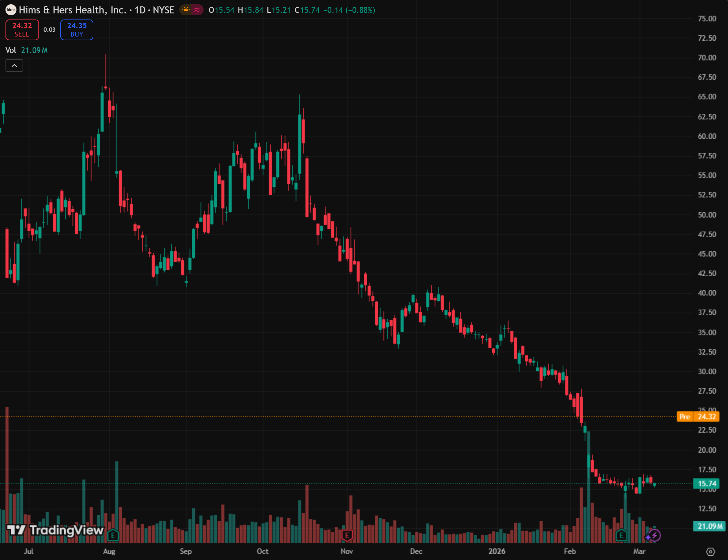Click the orange Pre 24.32 price label
The image size is (728, 560).
[x=698, y=416]
